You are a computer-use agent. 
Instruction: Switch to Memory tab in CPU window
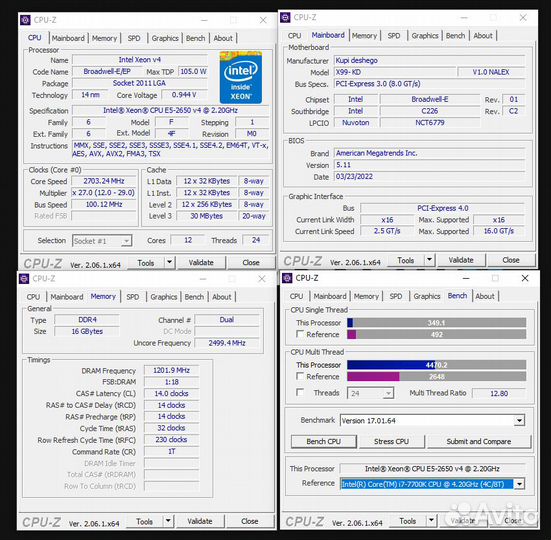(x=104, y=38)
